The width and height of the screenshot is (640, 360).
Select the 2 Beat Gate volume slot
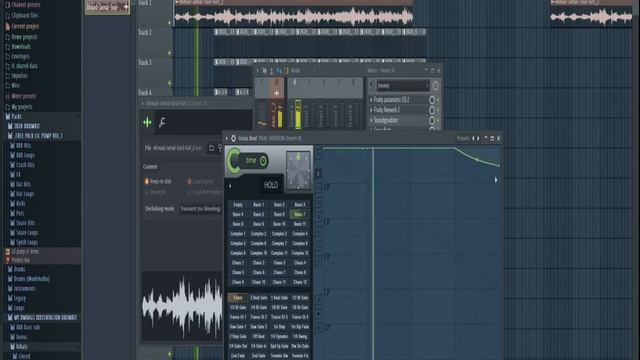[x=258, y=298]
